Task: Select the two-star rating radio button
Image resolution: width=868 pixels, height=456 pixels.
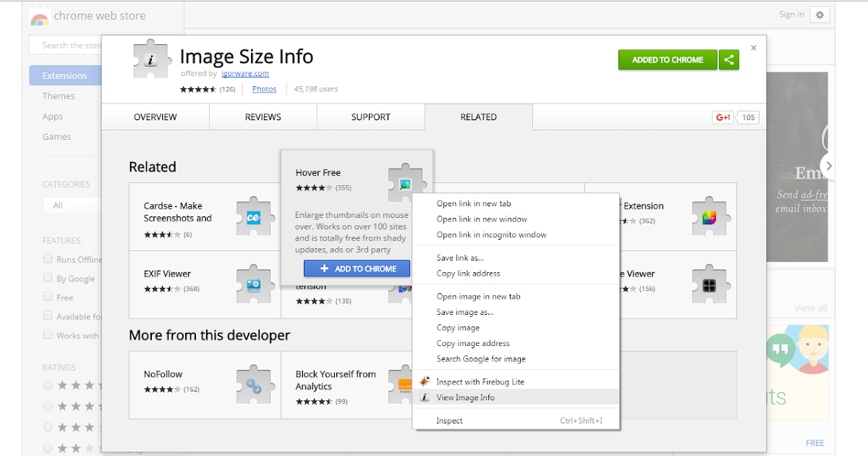Action: (x=48, y=448)
